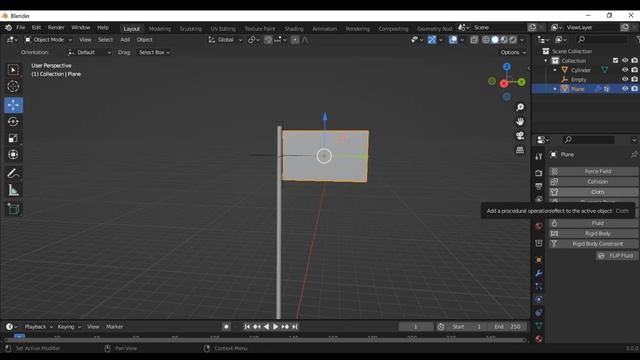Screen dimensions: 640x360
Task: Click the current frame number field
Action: 416,327
